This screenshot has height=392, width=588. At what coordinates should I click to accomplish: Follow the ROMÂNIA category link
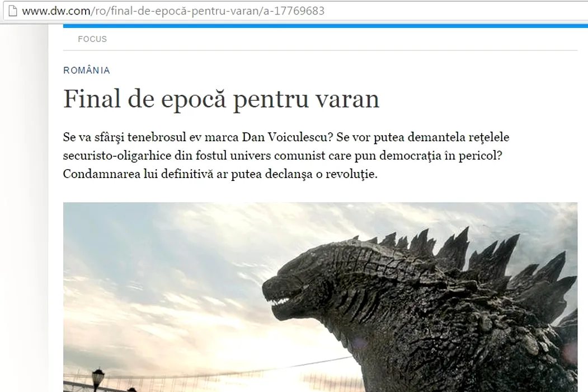pyautogui.click(x=87, y=71)
